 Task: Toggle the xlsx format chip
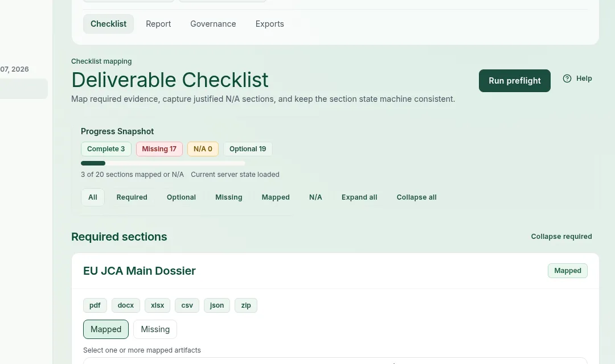[x=157, y=305]
